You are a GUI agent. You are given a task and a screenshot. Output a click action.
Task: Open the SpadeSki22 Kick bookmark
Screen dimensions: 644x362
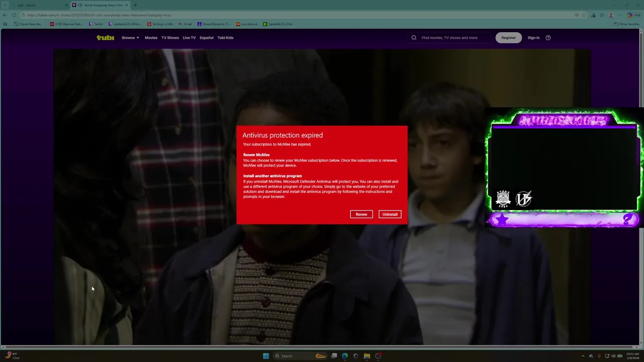point(278,24)
